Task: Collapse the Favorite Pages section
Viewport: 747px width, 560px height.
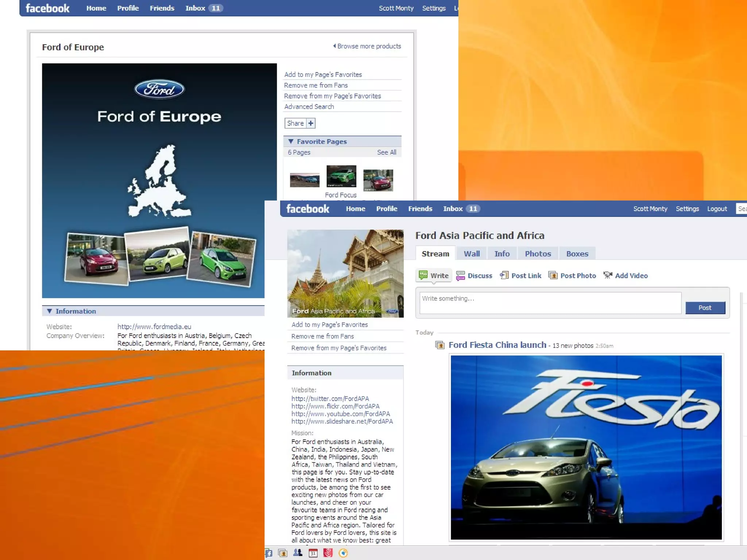Action: click(x=291, y=141)
